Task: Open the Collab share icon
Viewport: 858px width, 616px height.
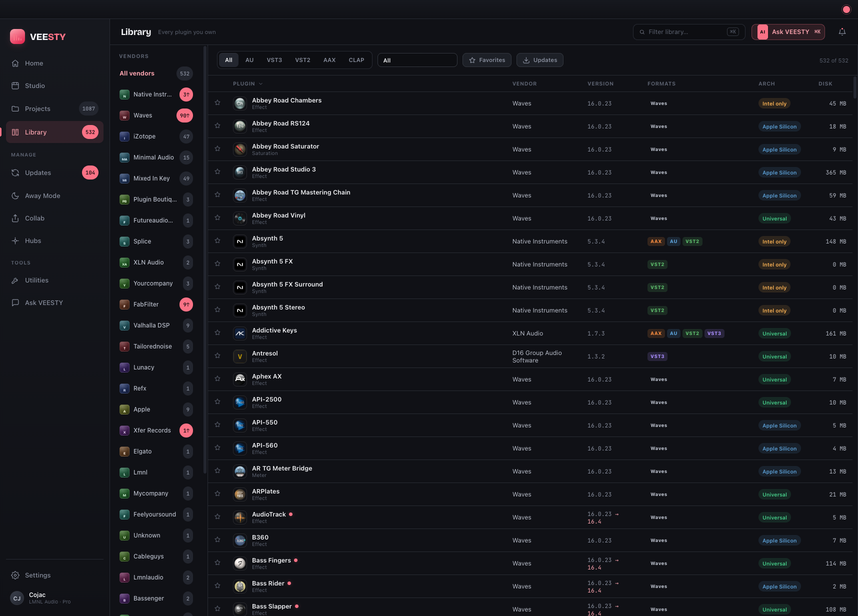Action: pos(15,218)
